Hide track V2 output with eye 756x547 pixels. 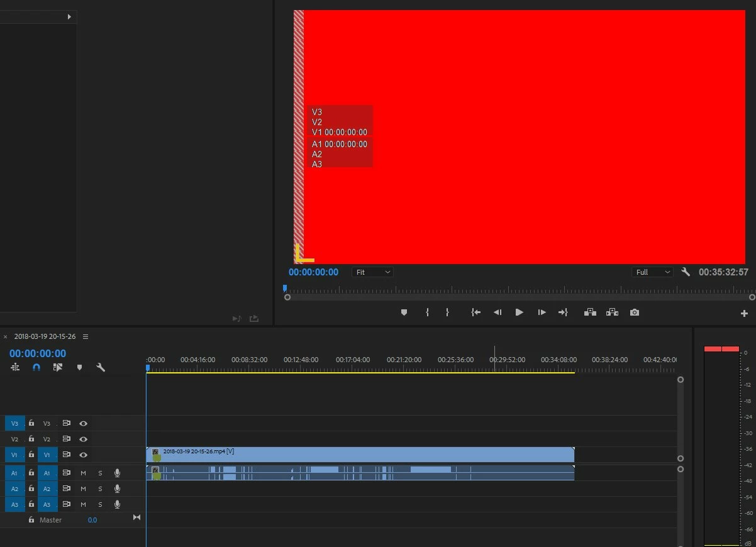point(83,439)
